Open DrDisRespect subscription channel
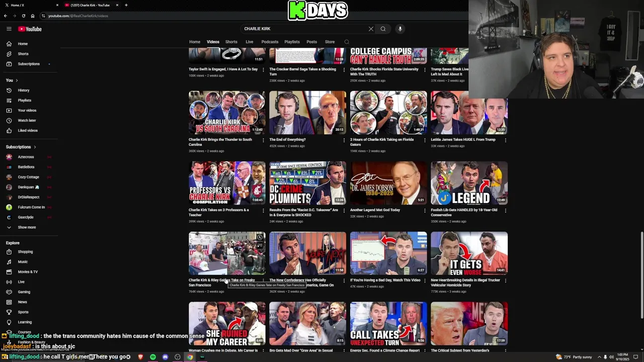The width and height of the screenshot is (644, 362). (x=28, y=197)
